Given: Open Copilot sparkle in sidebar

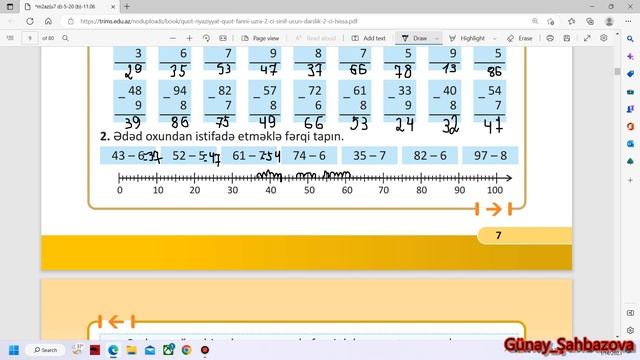Looking at the screenshot, I should pos(630,56).
